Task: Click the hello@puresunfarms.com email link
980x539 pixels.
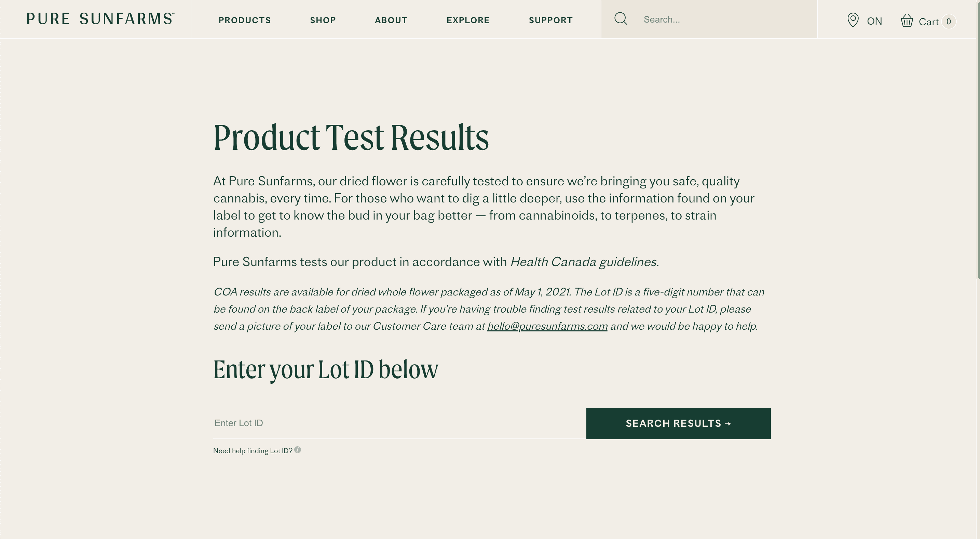Action: point(547,326)
